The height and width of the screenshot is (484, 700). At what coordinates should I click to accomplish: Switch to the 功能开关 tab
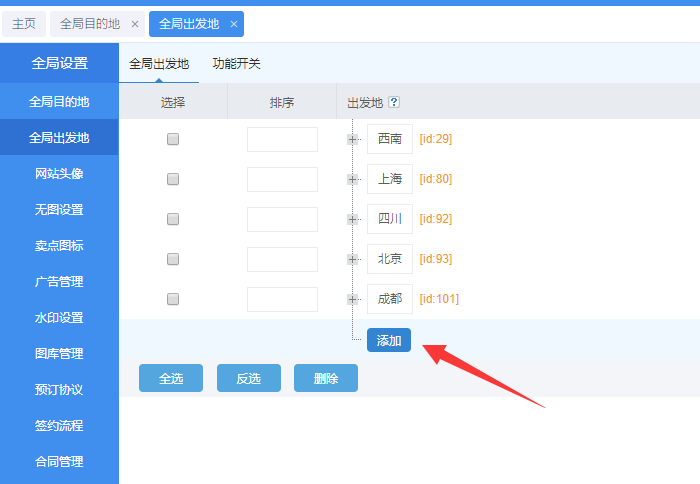tap(236, 64)
